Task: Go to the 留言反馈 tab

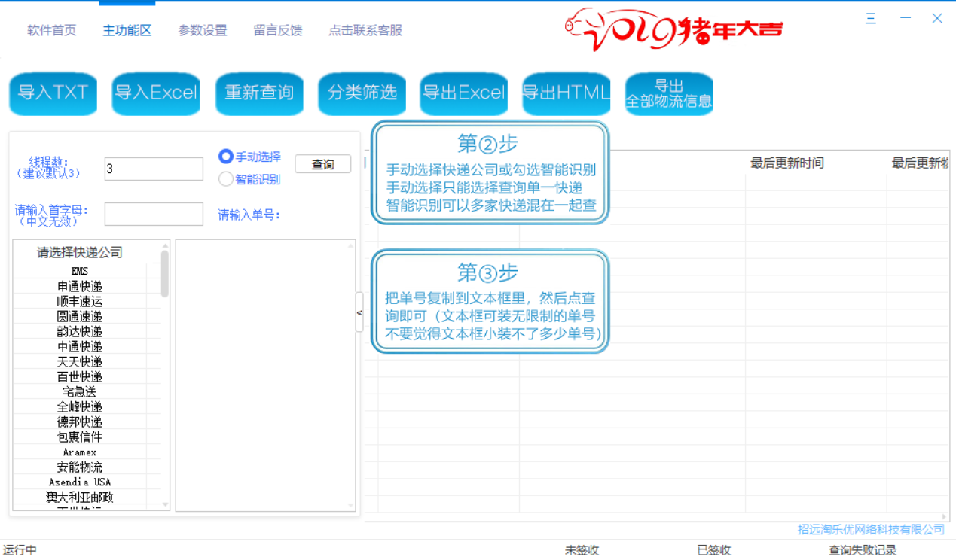Action: click(278, 30)
